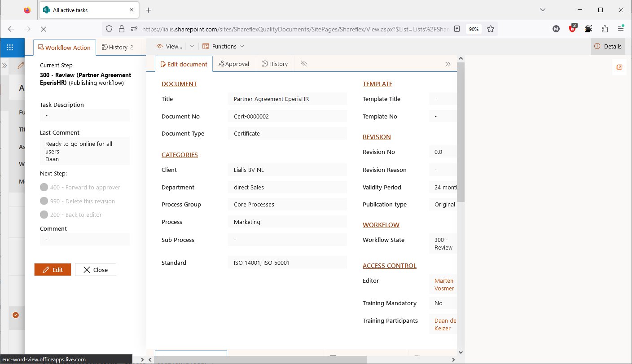Open the Marten Vosmer editor link
Screen dimensions: 632x364
click(x=444, y=285)
